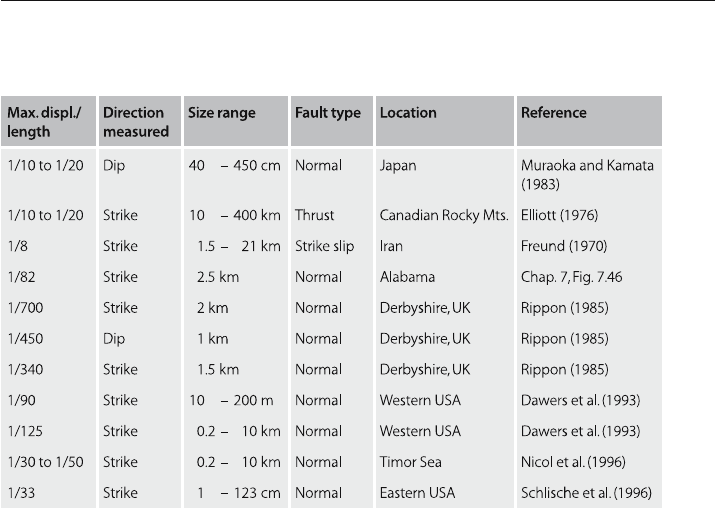Image resolution: width=715 pixels, height=508 pixels.
Task: Click the "Alabama" location cell
Action: (407, 277)
